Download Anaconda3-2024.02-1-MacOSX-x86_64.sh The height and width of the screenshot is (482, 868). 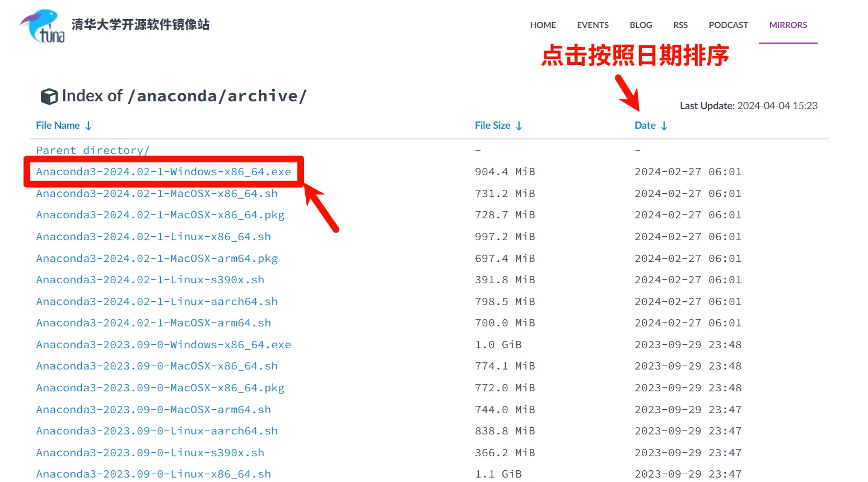coord(157,194)
